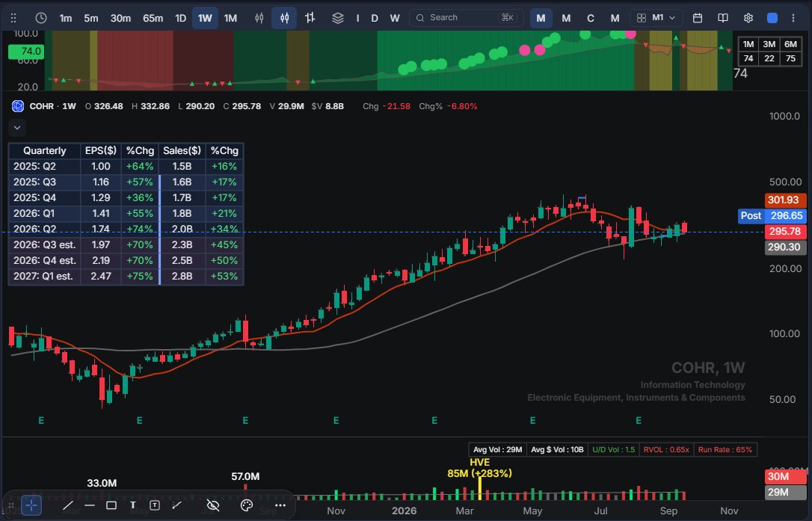
Task: Toggle the D overlay button
Action: [375, 18]
